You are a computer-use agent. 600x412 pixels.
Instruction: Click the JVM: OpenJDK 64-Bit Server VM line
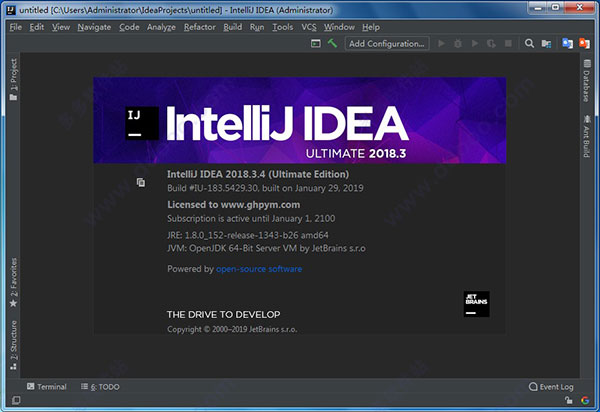pos(266,249)
